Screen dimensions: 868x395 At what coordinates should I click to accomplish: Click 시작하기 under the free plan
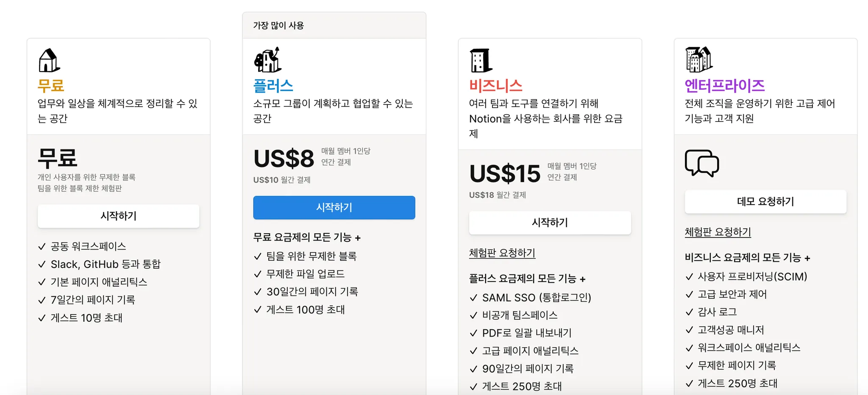[119, 216]
